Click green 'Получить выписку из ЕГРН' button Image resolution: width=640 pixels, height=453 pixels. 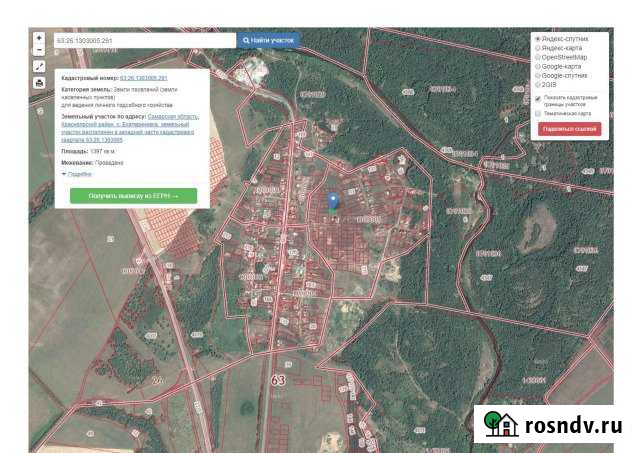point(133,196)
